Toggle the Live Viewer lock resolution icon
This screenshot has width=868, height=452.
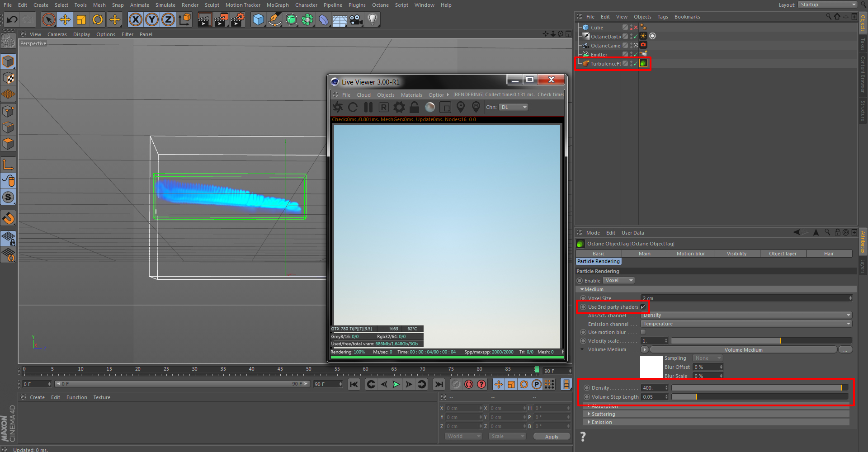coord(415,107)
